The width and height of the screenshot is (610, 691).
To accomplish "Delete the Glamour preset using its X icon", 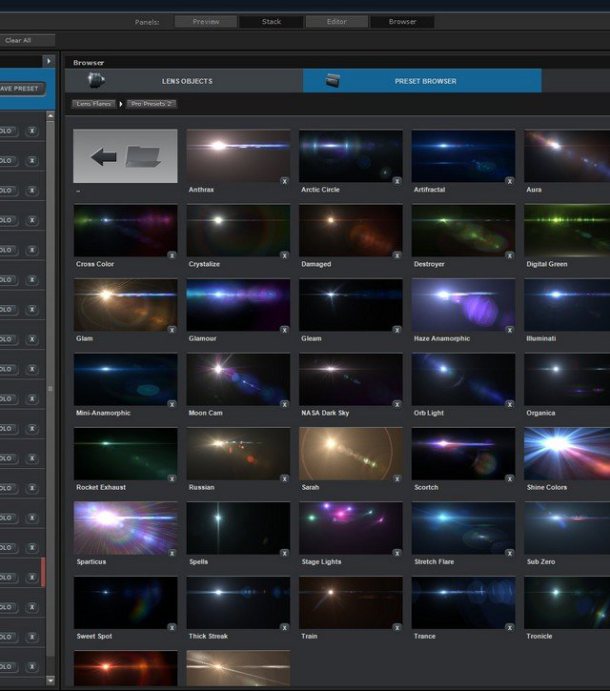I will tap(285, 330).
